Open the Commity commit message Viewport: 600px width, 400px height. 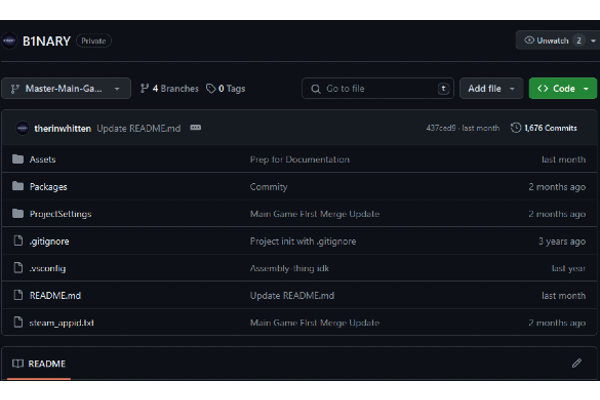coord(269,187)
